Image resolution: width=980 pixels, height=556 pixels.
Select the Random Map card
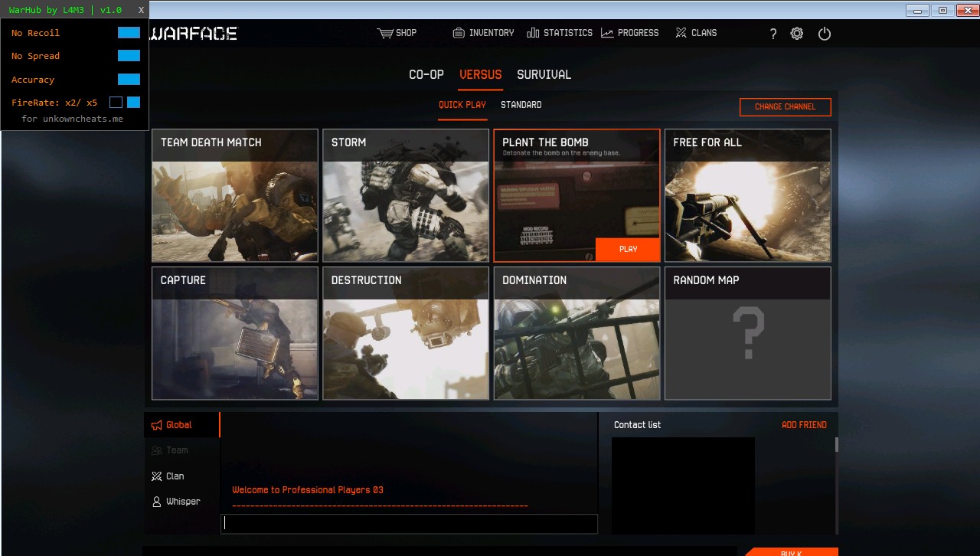[748, 333]
